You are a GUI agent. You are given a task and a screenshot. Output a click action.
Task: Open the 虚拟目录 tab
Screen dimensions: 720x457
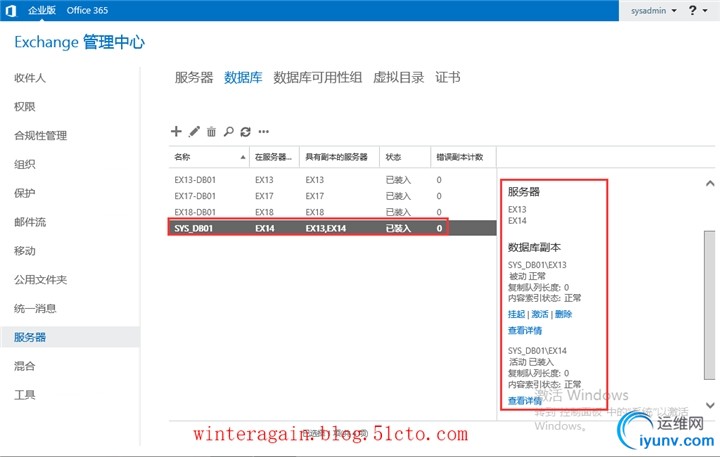click(x=399, y=77)
